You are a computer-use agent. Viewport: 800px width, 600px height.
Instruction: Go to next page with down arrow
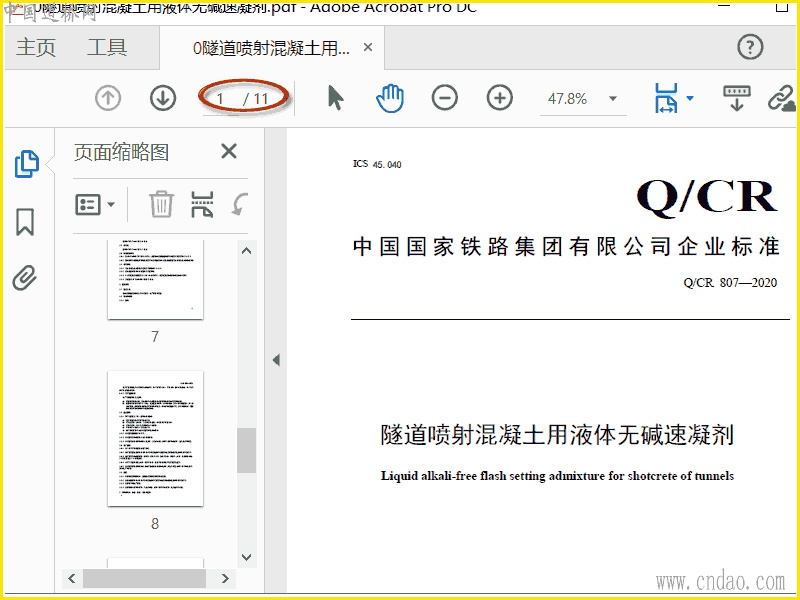pos(163,97)
